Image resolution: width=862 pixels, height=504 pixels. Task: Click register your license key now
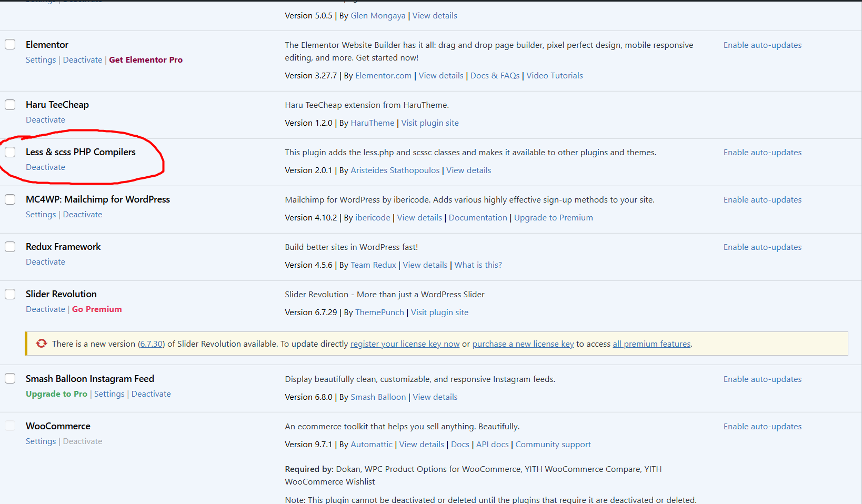point(405,344)
